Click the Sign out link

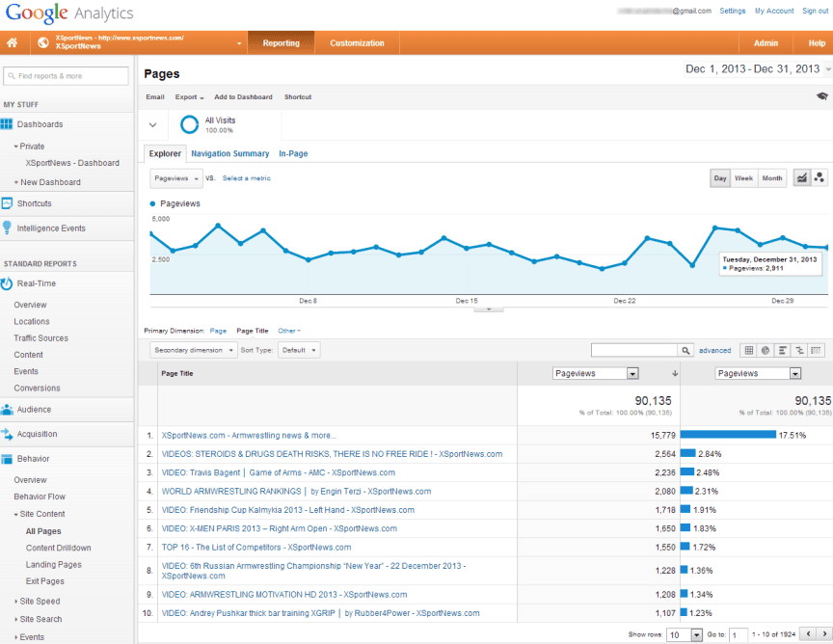815,11
